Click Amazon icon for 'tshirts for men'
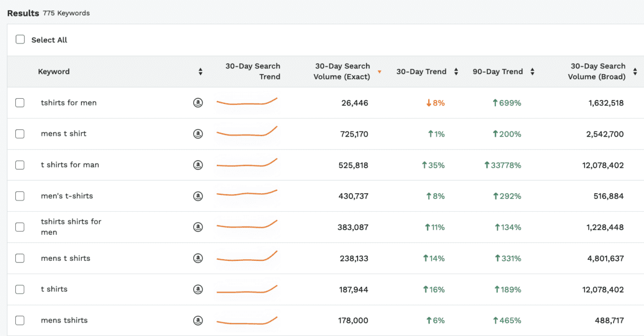The width and height of the screenshot is (644, 336). [x=198, y=103]
